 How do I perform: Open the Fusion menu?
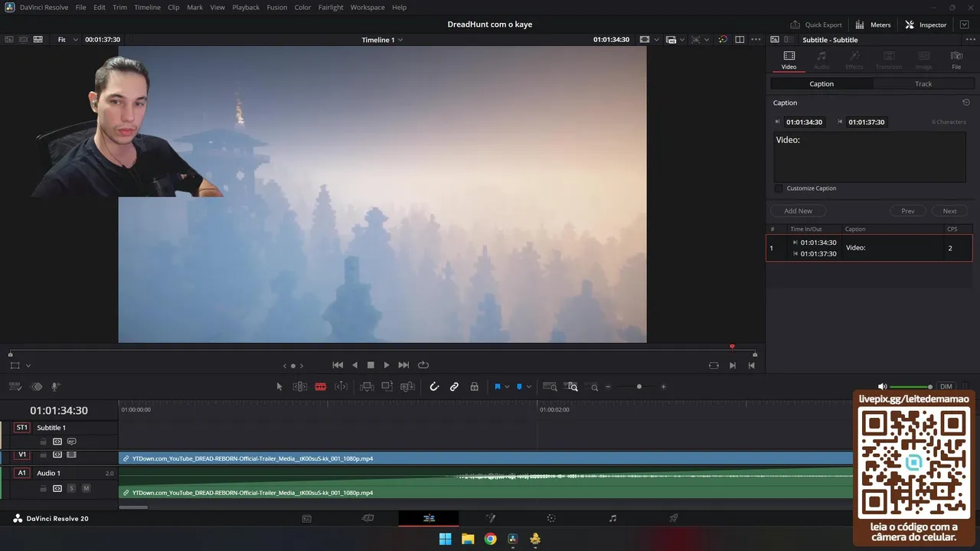pos(276,7)
